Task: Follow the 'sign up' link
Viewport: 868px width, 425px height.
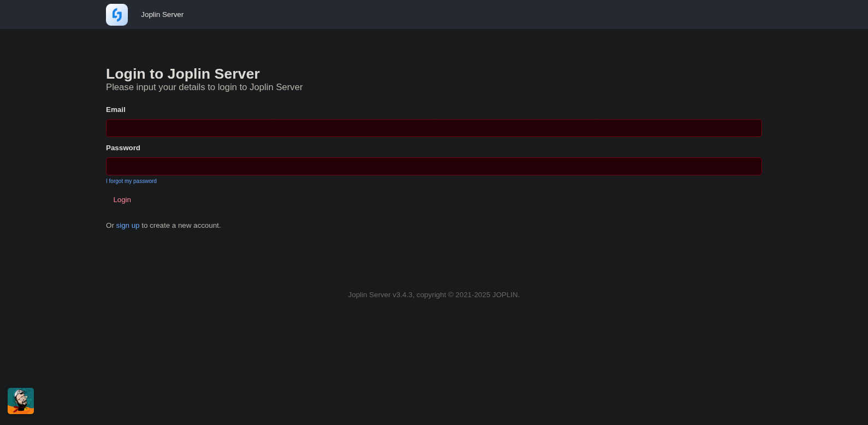Action: click(128, 226)
